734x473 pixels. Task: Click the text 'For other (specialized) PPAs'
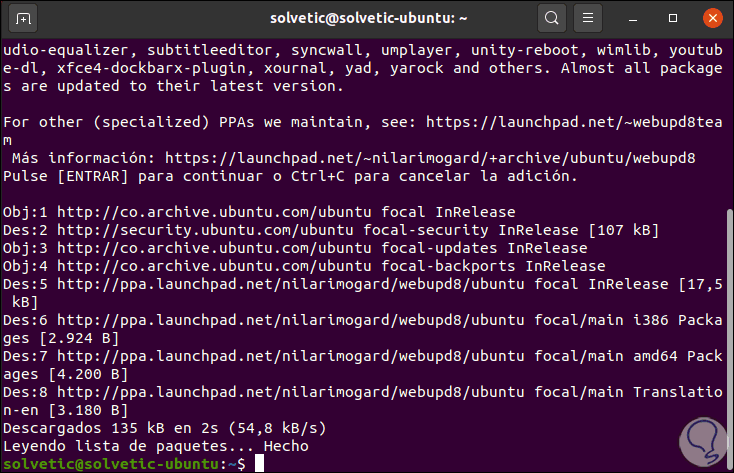coord(129,122)
